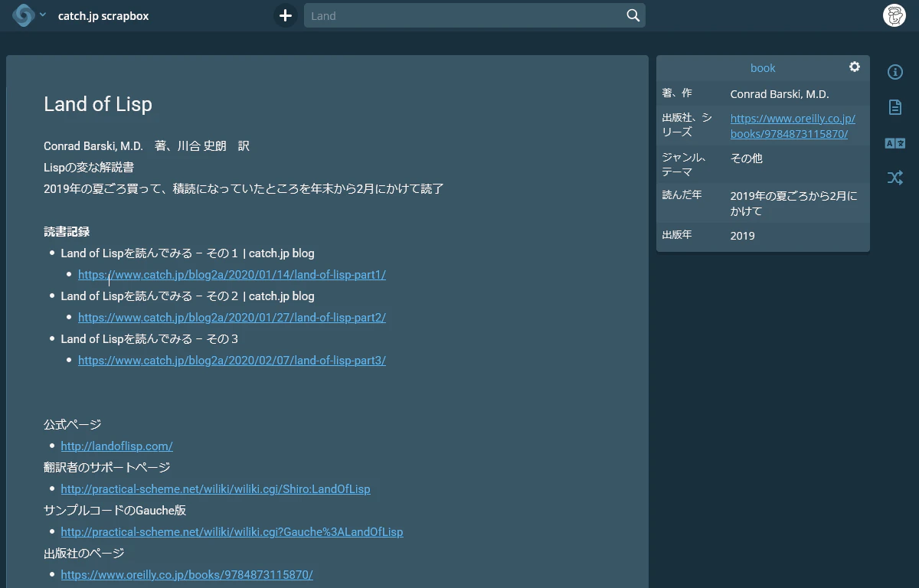Click the translate icon in sidebar

[894, 143]
